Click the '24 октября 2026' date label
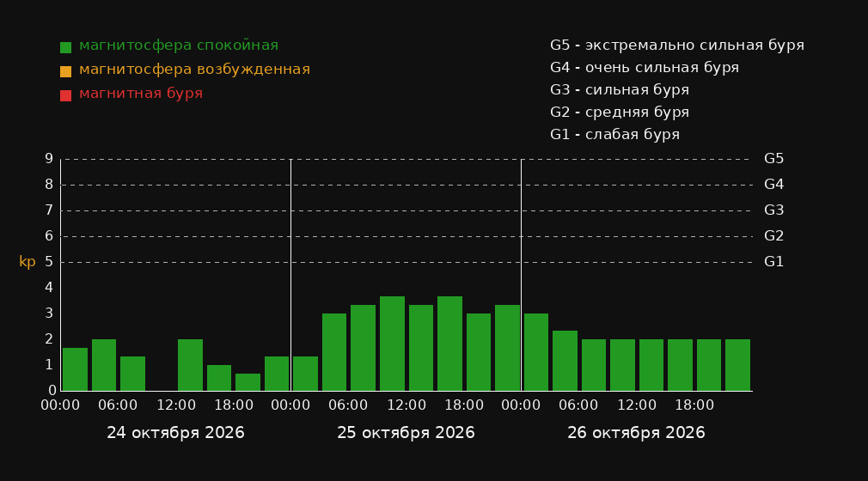Viewport: 868px width, 481px height. (175, 433)
